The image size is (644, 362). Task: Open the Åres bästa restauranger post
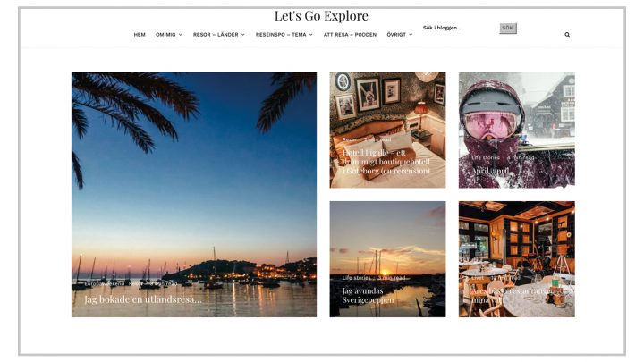tap(513, 296)
